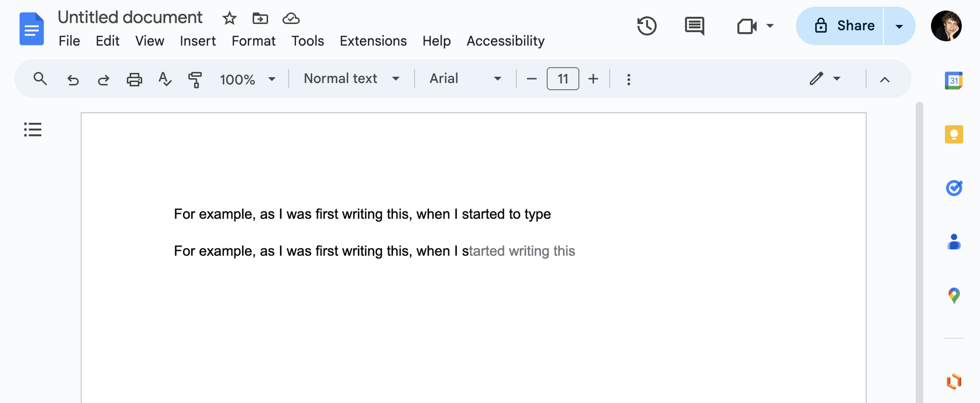Open Google Tasks in the side panel
980x403 pixels.
(x=953, y=188)
